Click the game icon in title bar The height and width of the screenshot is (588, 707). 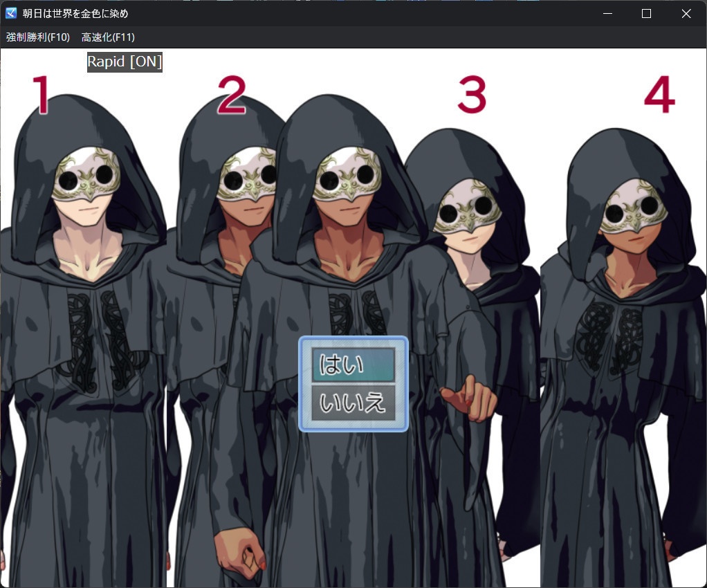point(11,13)
